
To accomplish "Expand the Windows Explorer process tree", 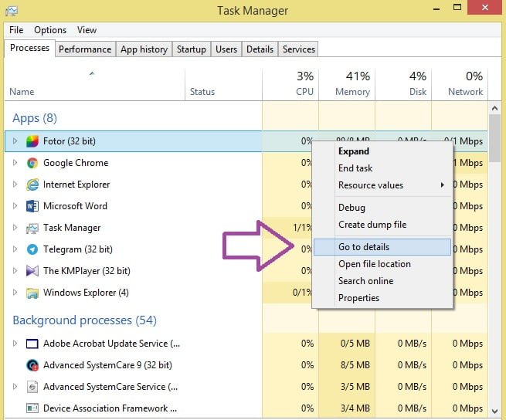I will click(x=15, y=293).
